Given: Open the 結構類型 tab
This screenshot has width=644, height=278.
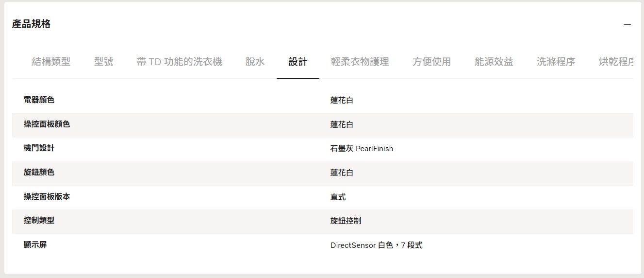Looking at the screenshot, I should tap(51, 62).
